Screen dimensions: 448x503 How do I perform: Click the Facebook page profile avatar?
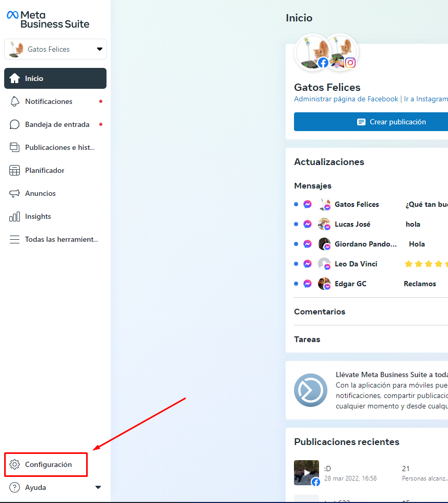tap(312, 52)
